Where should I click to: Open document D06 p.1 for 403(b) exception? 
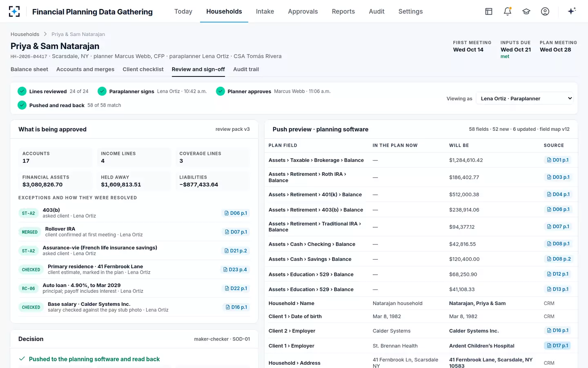pyautogui.click(x=236, y=213)
